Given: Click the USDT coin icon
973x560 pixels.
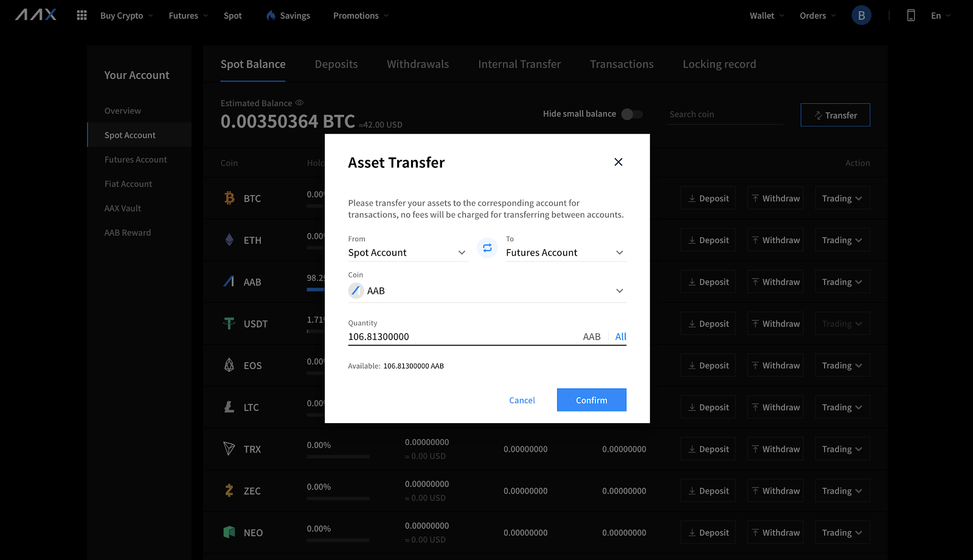Looking at the screenshot, I should 229,323.
